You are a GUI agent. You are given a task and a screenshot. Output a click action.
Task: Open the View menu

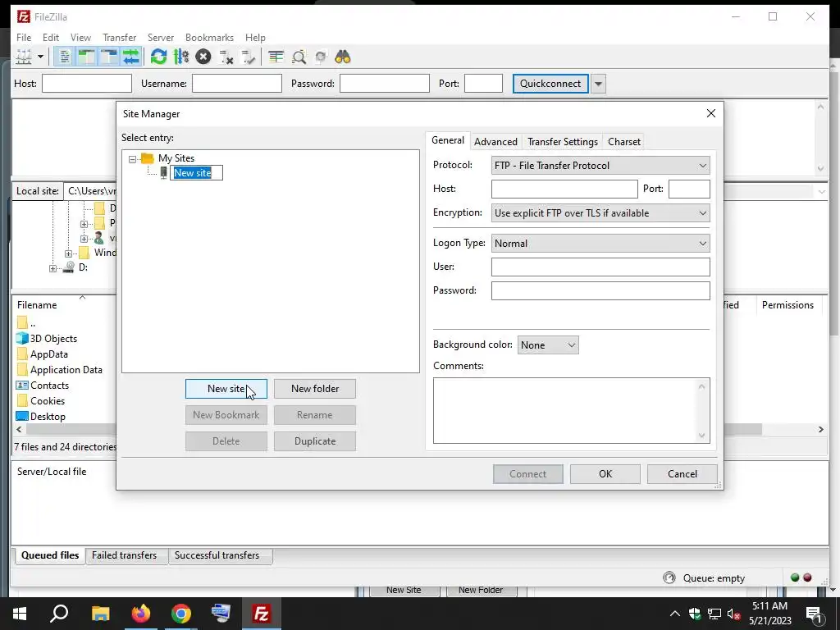point(80,38)
